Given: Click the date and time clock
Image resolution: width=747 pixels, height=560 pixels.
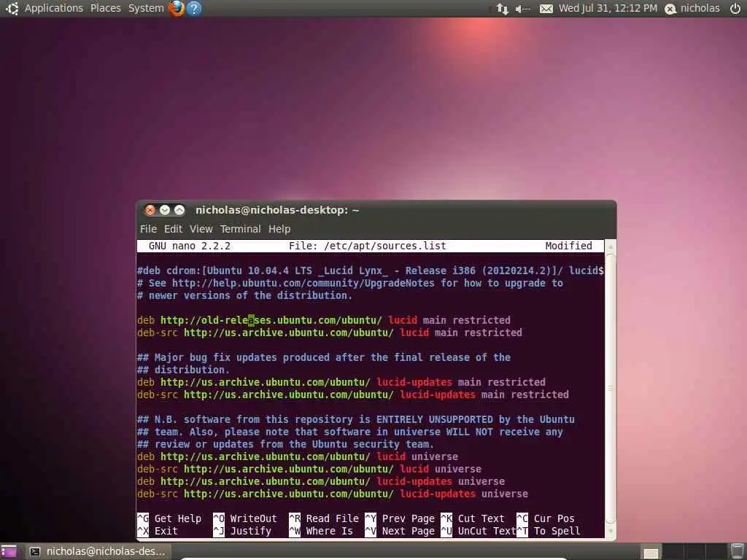Looking at the screenshot, I should tap(608, 8).
